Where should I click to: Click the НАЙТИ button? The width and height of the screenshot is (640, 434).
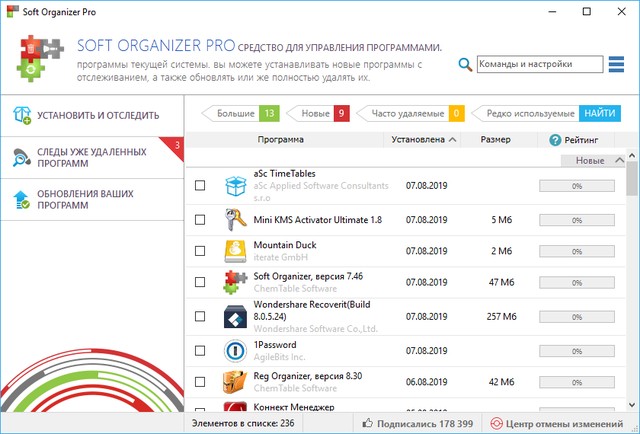pyautogui.click(x=600, y=113)
